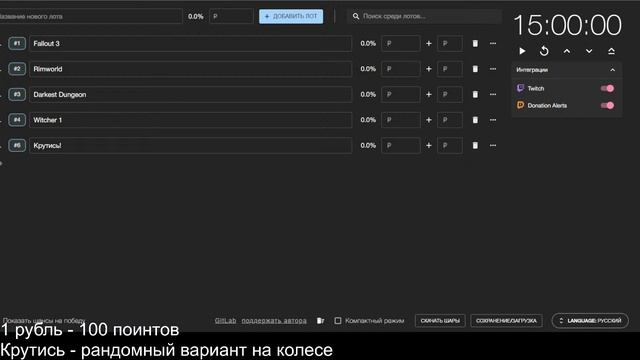Image resolution: width=640 pixels, height=360 pixels.
Task: Enable the Компактный режим checkbox
Action: coord(338,320)
